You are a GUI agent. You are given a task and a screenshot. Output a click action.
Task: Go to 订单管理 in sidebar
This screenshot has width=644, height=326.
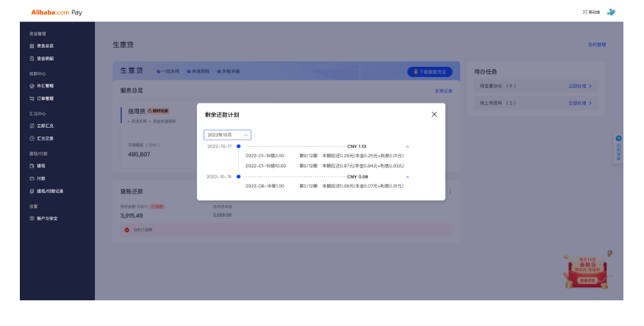click(x=45, y=98)
